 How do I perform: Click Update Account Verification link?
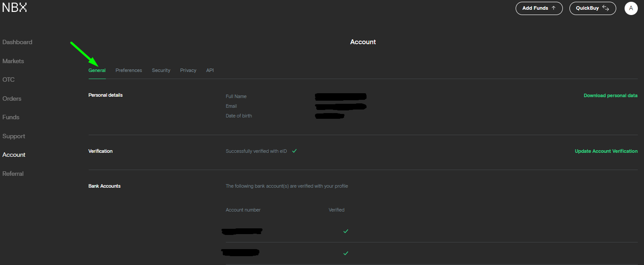click(606, 151)
